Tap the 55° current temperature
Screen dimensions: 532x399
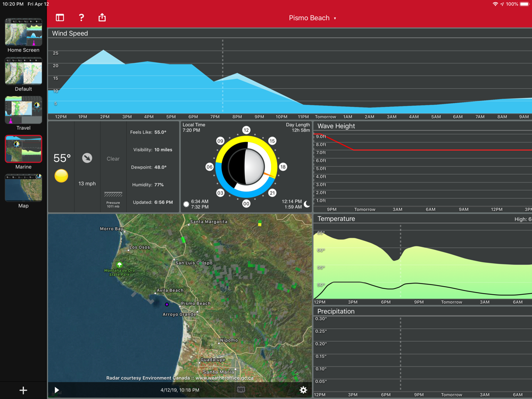[62, 158]
